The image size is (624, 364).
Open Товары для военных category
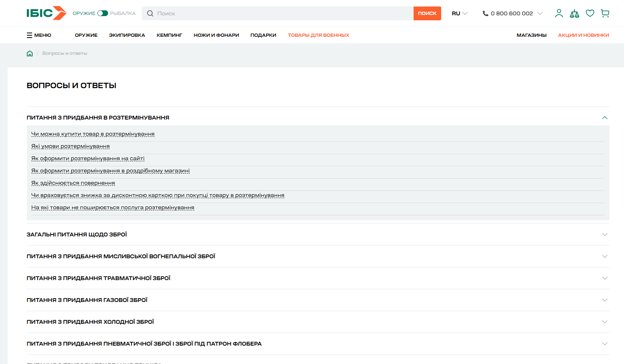tap(318, 35)
